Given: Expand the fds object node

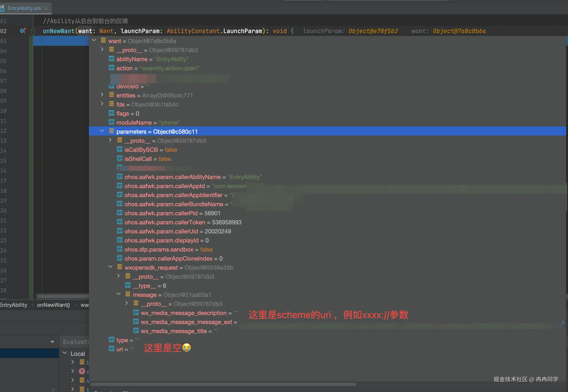Looking at the screenshot, I should pos(102,104).
